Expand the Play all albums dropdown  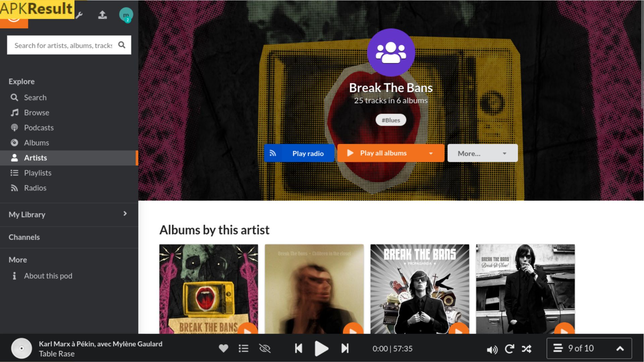[x=431, y=153]
